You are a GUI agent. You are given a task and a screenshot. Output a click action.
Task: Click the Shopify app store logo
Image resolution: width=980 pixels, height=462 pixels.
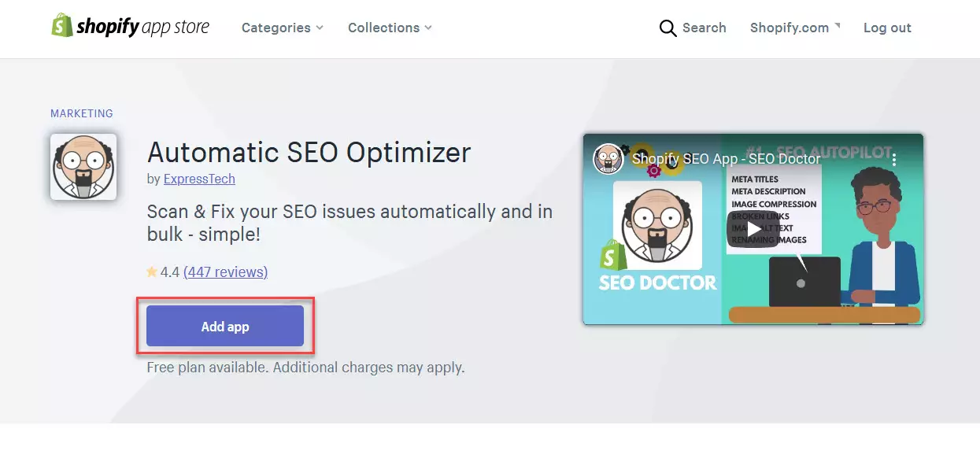pyautogui.click(x=131, y=27)
